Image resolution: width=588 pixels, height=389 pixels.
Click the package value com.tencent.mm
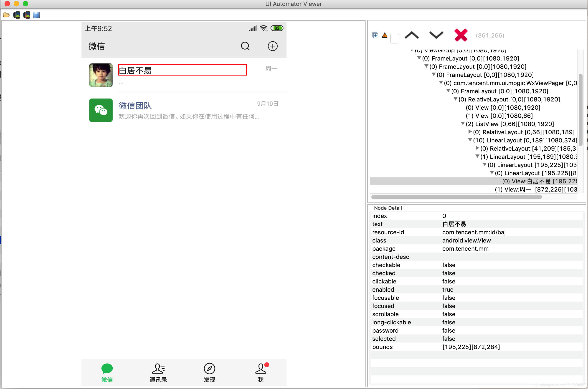(465, 249)
